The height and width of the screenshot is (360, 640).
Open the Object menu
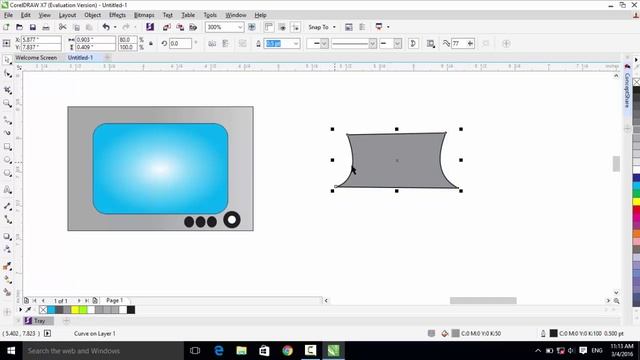[x=93, y=15]
